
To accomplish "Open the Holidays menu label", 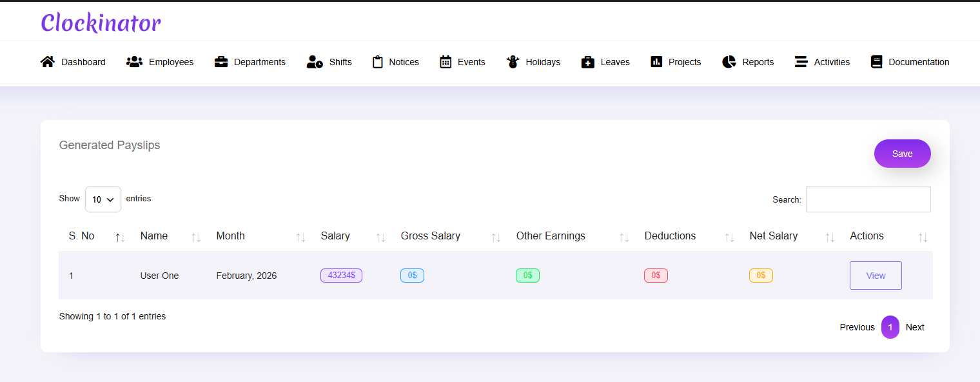I will click(x=543, y=62).
